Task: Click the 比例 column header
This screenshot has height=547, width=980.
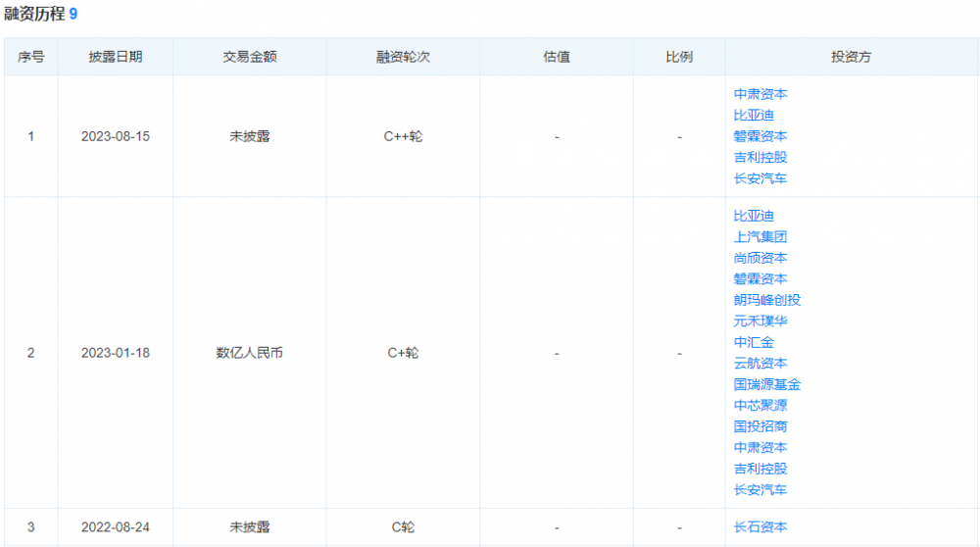Action: (x=679, y=57)
